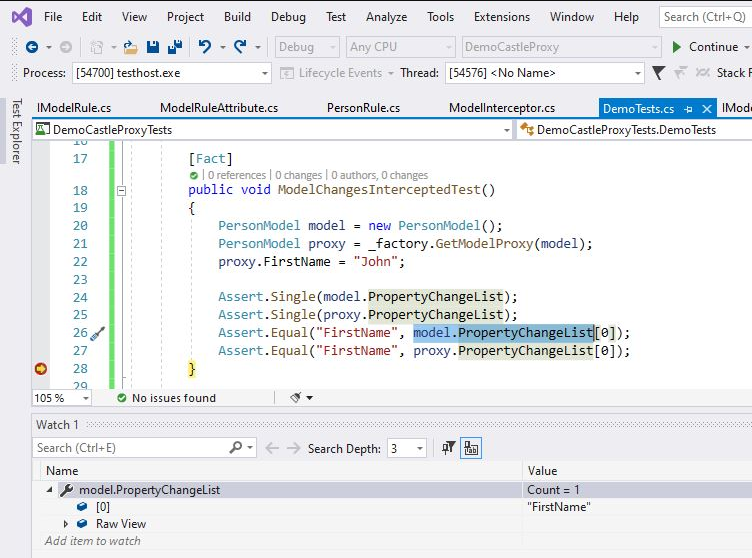
Task: Click the Save file icon
Action: tap(153, 47)
